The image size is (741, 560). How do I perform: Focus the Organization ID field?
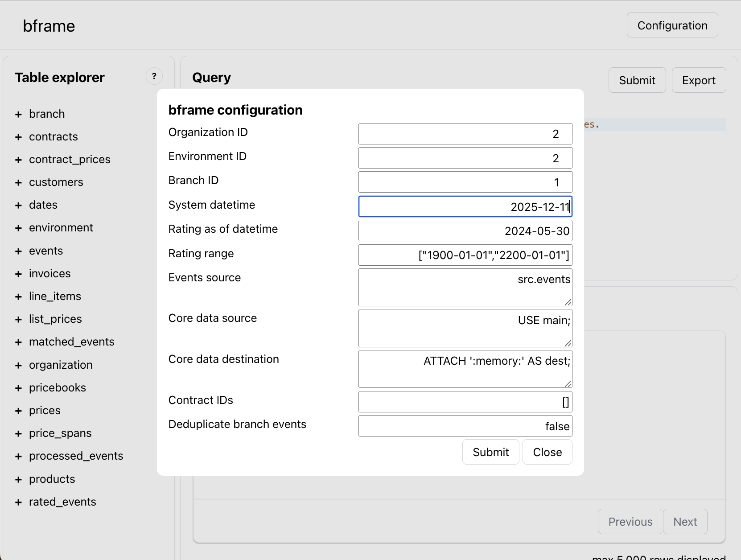click(465, 134)
